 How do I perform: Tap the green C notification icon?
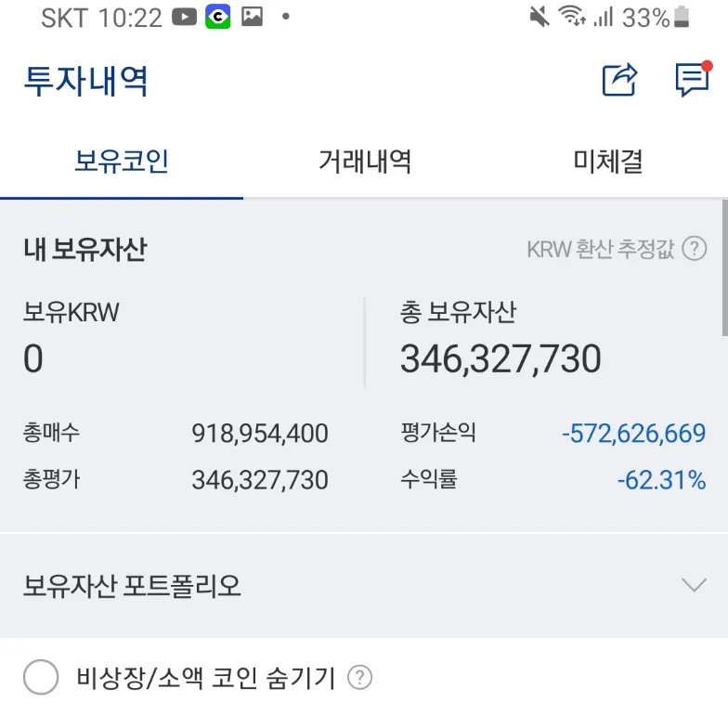[217, 17]
